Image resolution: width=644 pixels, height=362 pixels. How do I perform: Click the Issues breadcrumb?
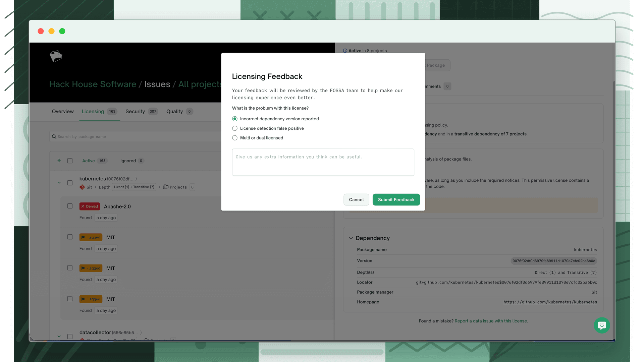coord(157,84)
